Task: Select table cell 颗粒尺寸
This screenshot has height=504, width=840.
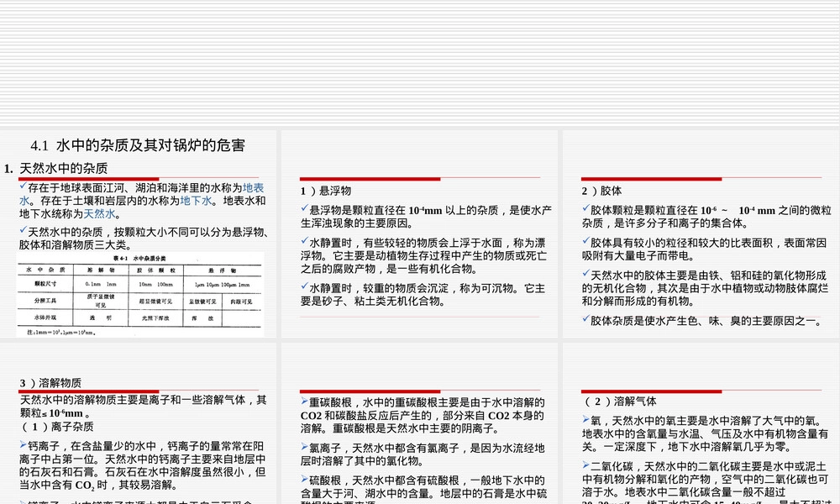Action: (45, 284)
